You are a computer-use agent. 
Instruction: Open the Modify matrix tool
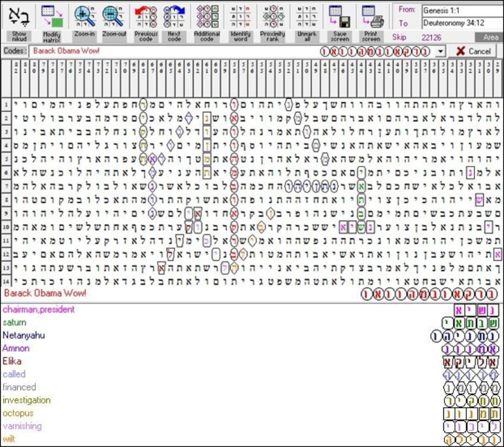[x=52, y=23]
